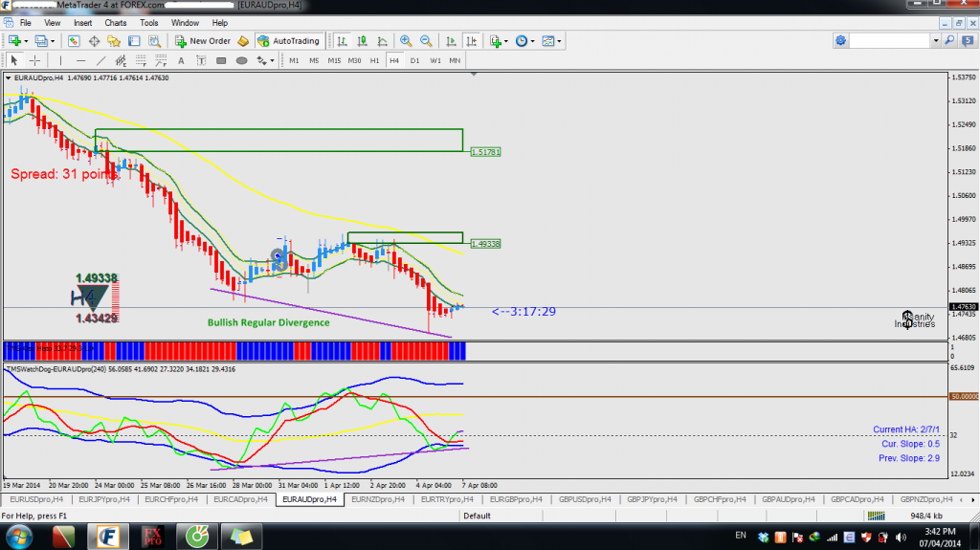Click the 1.49338 green price label

click(485, 244)
